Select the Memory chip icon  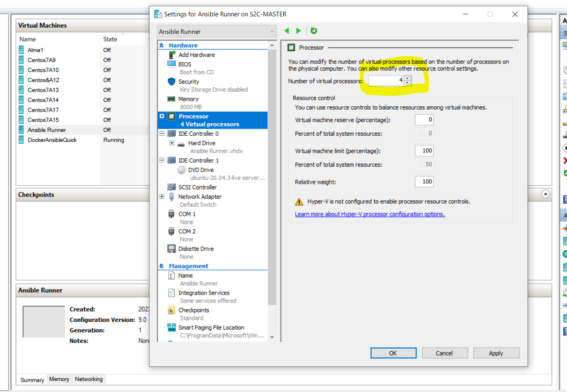tap(171, 99)
